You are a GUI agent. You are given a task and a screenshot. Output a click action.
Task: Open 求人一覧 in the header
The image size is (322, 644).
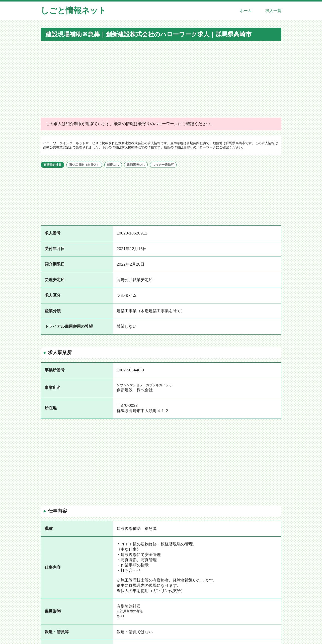pyautogui.click(x=273, y=11)
